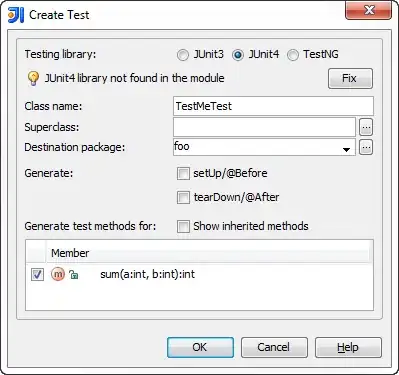Image resolution: width=399 pixels, height=375 pixels.
Task: Select the JUnit3 radio button
Action: [x=183, y=55]
